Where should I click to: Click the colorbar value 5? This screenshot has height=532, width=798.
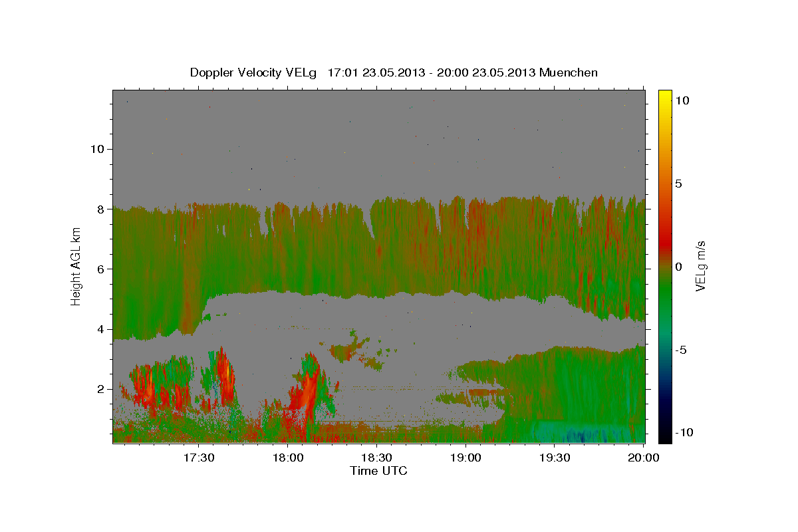(x=678, y=183)
